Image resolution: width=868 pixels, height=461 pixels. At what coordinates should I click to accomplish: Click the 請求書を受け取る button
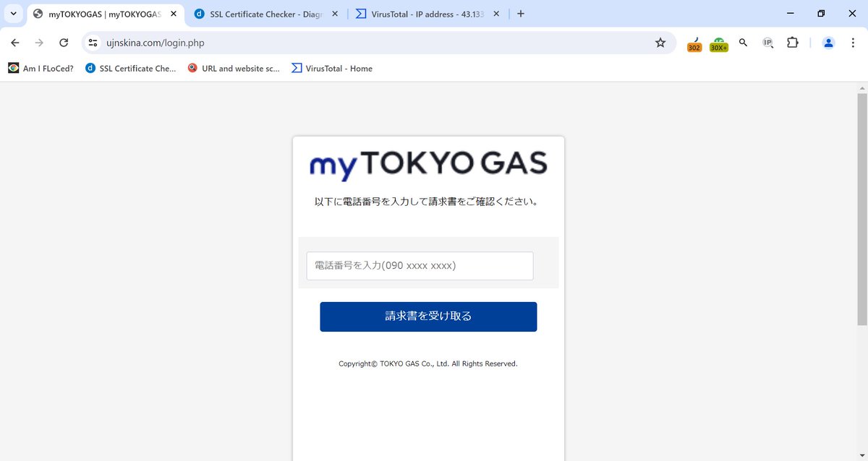click(x=428, y=316)
